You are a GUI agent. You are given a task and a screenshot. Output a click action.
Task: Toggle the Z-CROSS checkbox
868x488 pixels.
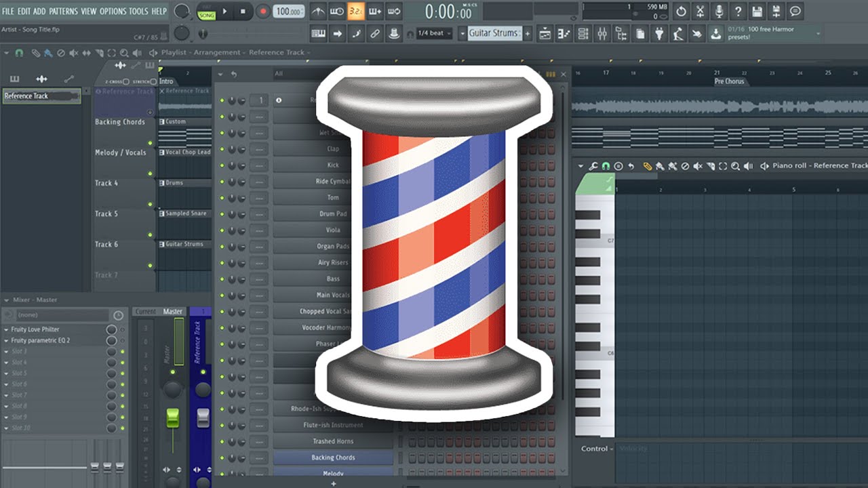click(x=126, y=81)
